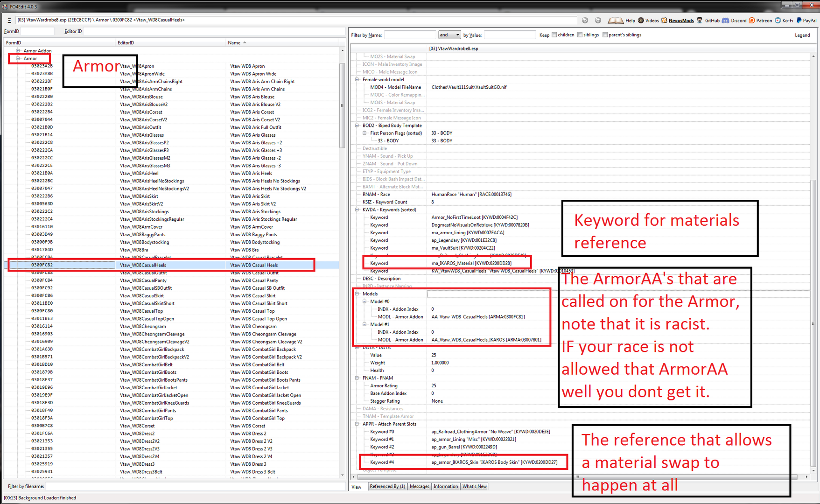Enable Keep children checkbox

(554, 35)
